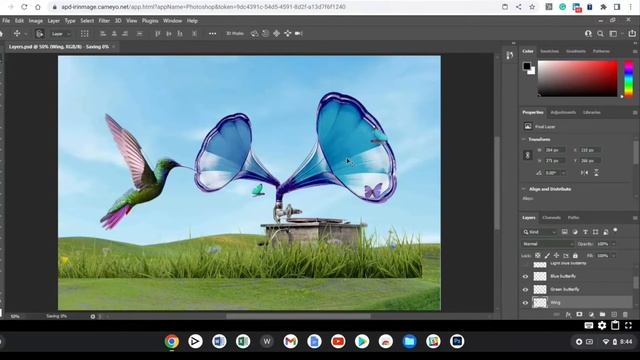The height and width of the screenshot is (360, 640).
Task: Open the auto-select Layer dropdown
Action: click(61, 34)
